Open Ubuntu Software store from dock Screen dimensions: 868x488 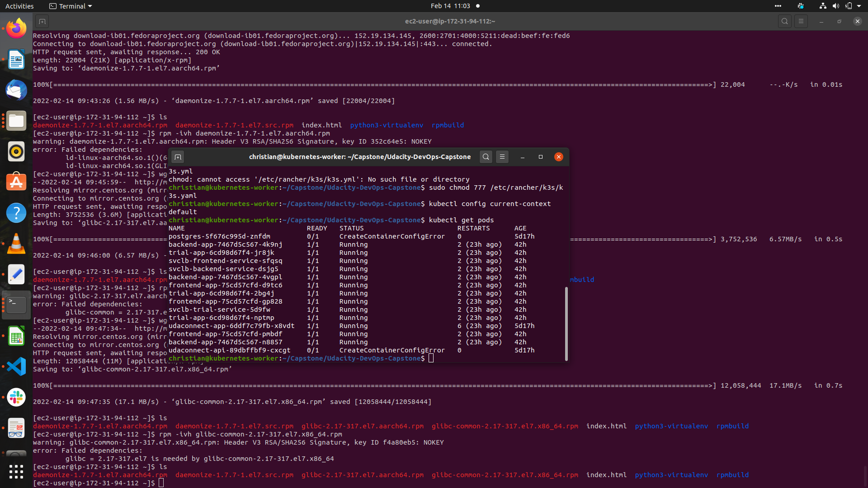[x=16, y=182]
